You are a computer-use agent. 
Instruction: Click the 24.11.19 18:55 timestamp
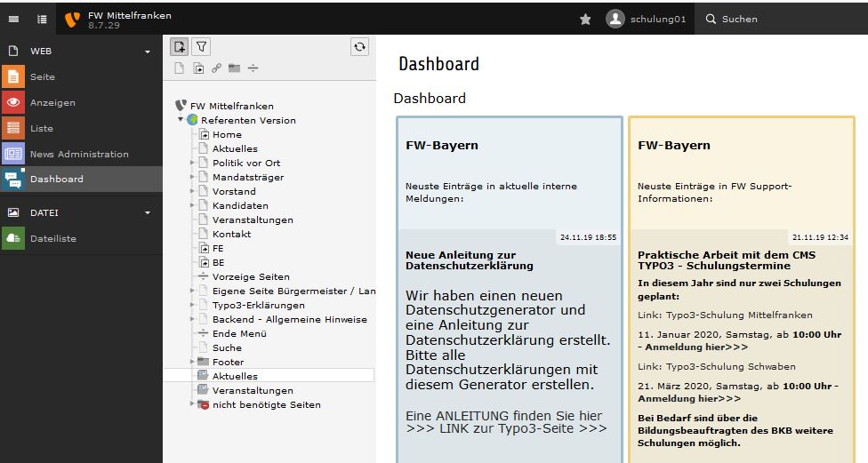588,237
